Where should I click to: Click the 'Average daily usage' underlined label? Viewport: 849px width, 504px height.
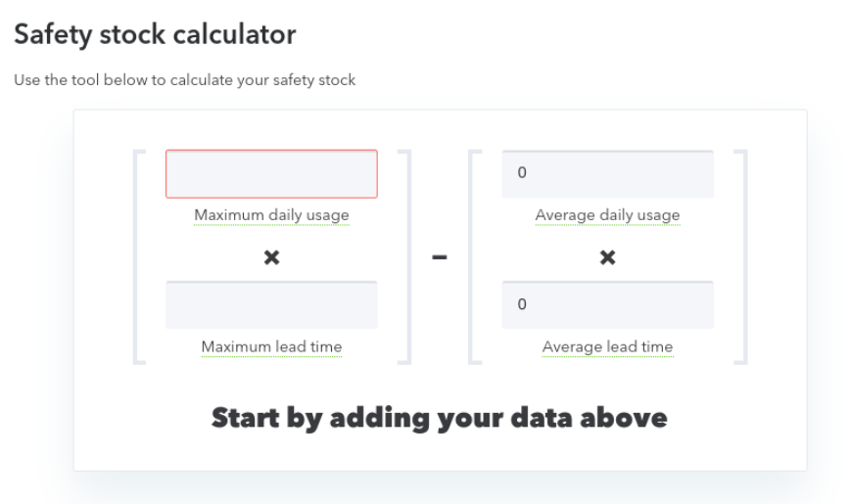point(607,215)
